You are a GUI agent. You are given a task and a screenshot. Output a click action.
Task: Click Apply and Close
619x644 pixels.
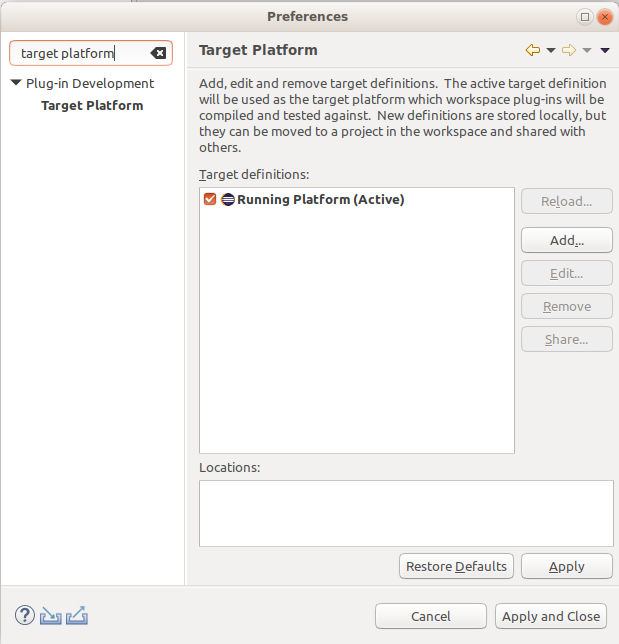click(551, 616)
